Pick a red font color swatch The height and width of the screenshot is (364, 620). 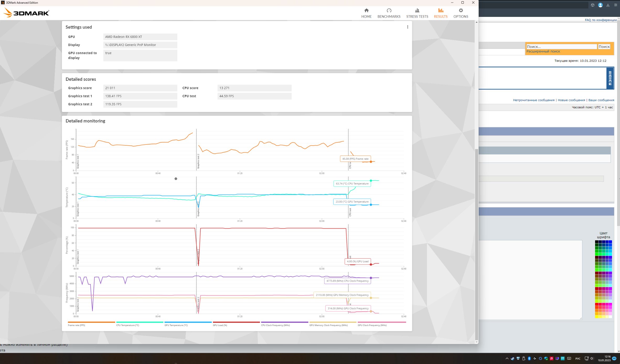[597, 304]
